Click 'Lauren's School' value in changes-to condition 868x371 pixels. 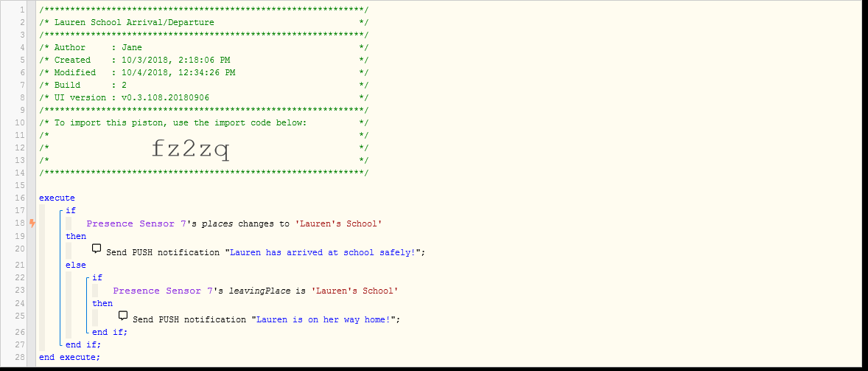[x=337, y=223]
